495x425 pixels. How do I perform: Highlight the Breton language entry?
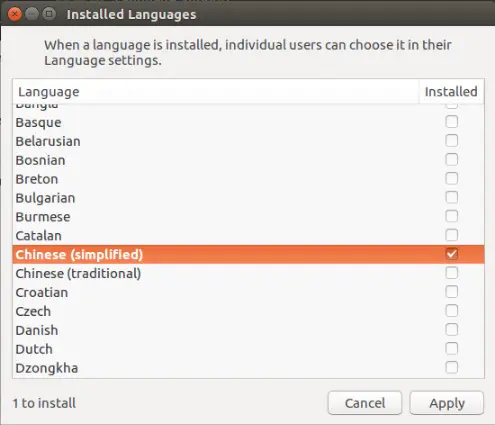248,179
